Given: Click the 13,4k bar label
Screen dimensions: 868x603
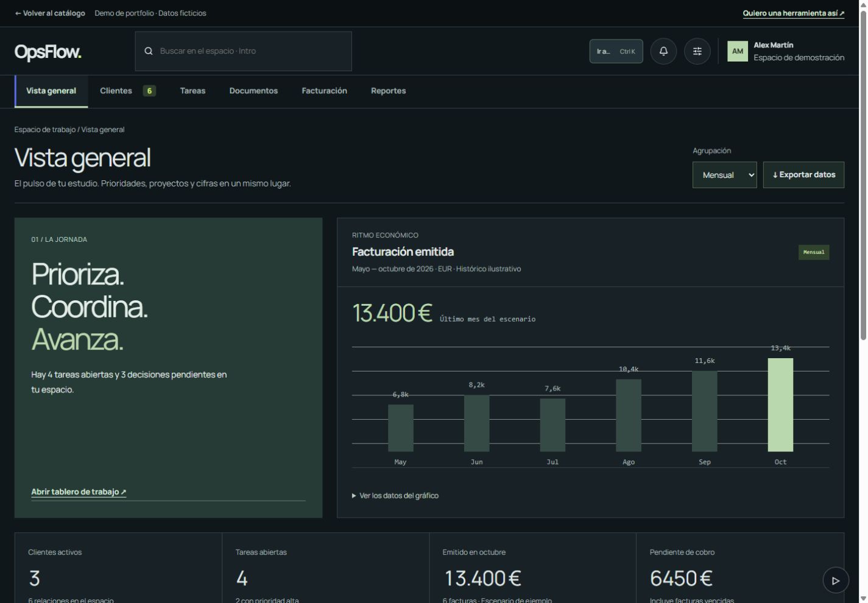Looking at the screenshot, I should (x=780, y=348).
